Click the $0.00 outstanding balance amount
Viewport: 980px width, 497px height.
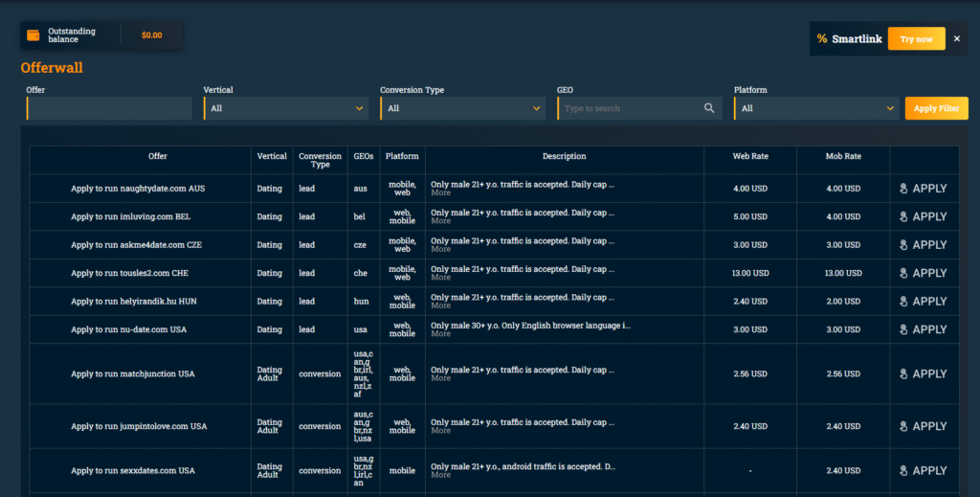click(152, 35)
